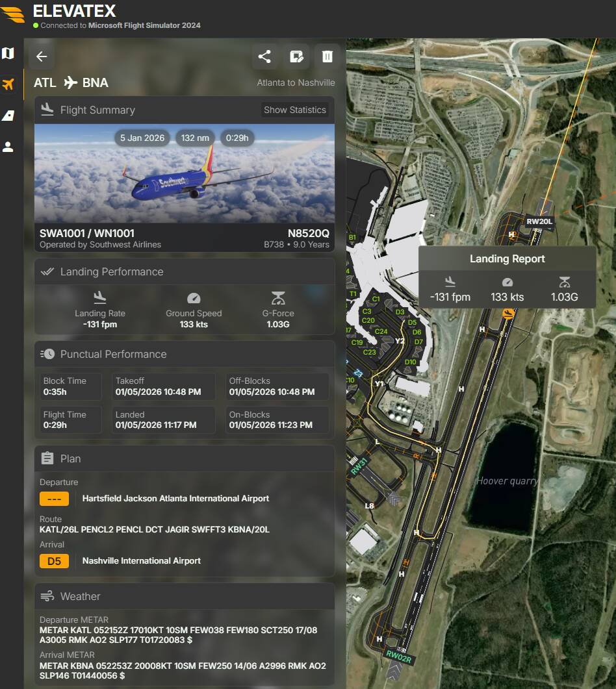Click the D5 arrival gate badge
The image size is (616, 689).
click(54, 560)
